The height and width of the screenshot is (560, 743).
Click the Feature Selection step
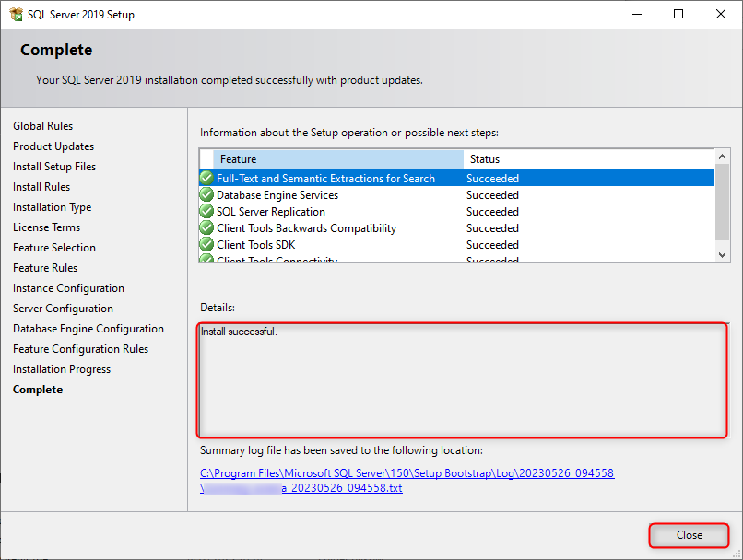[x=54, y=248]
